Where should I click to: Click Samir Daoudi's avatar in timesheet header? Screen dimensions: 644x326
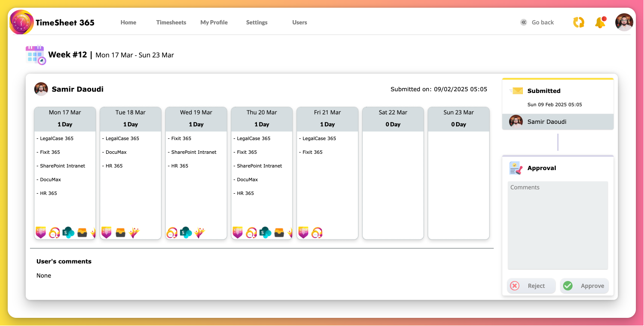tap(41, 89)
